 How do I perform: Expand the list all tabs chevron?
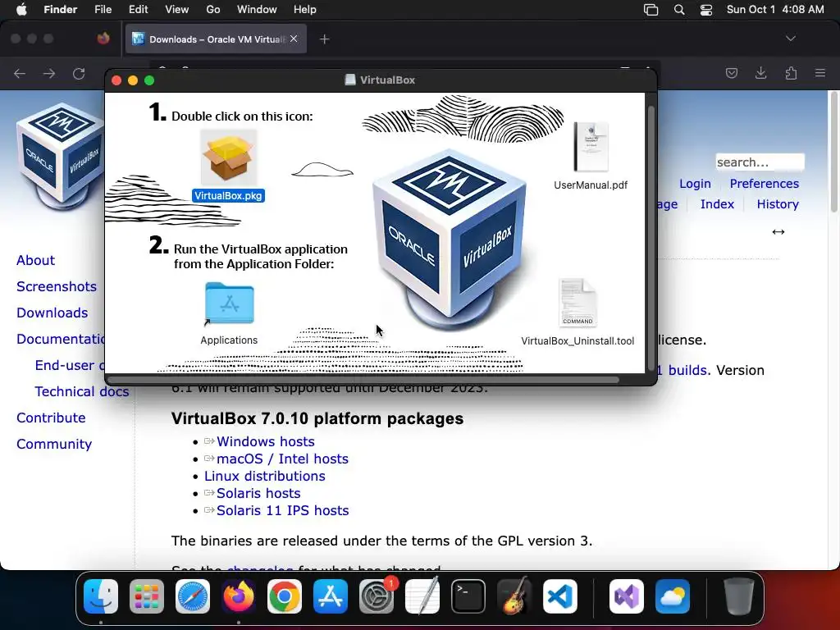791,39
